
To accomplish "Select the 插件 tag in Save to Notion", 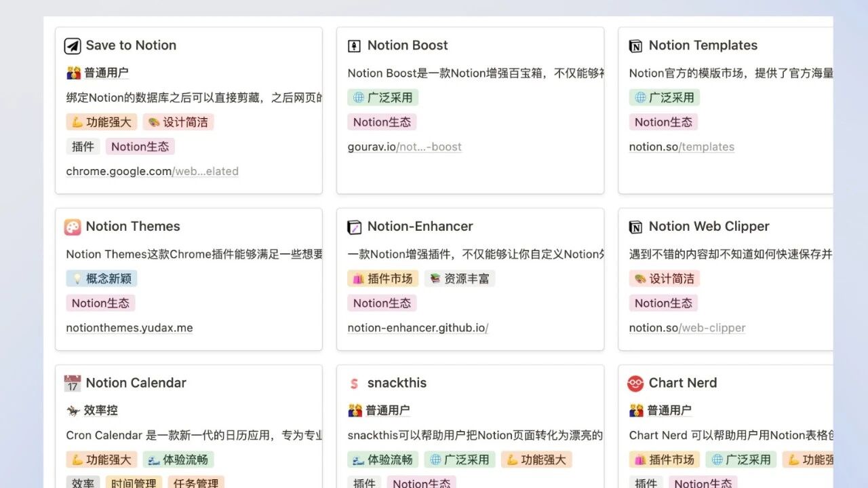I will point(83,147).
